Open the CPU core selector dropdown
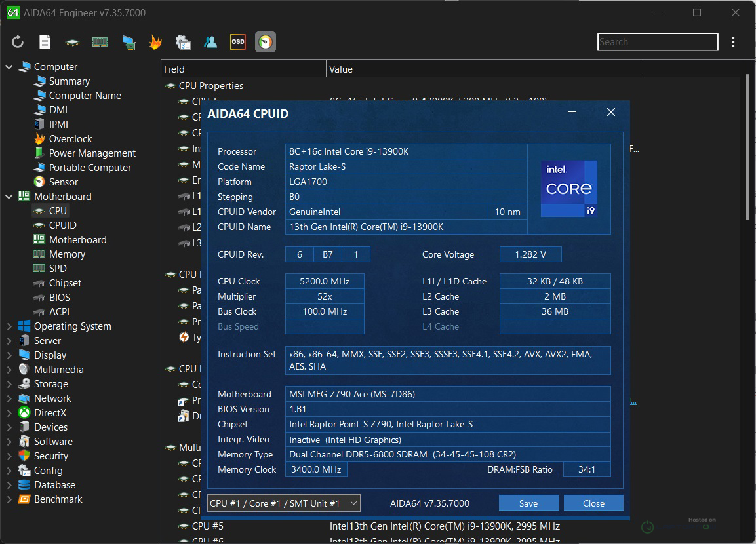 (x=283, y=503)
